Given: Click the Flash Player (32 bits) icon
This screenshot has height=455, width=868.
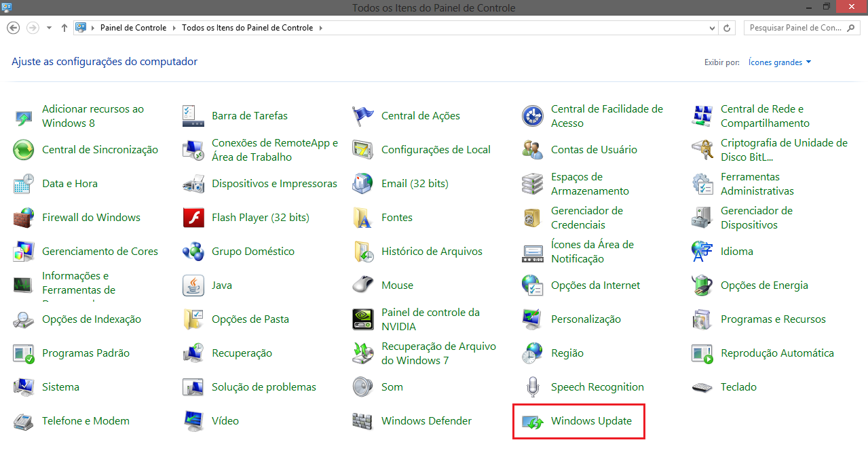Looking at the screenshot, I should point(193,218).
